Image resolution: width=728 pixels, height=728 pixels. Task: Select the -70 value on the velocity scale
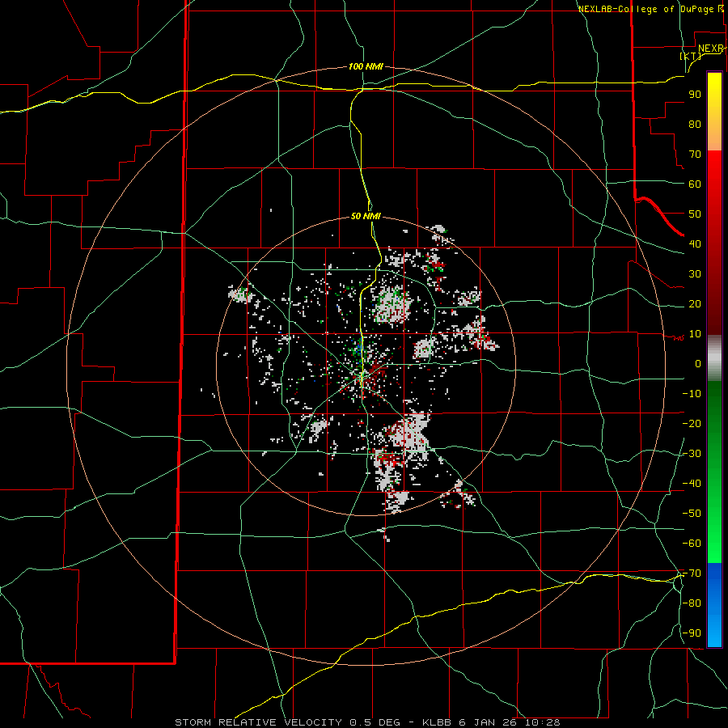click(x=692, y=574)
